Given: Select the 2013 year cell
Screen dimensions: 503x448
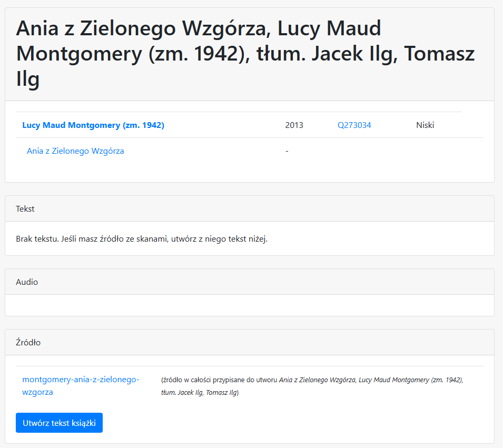Looking at the screenshot, I should (294, 125).
